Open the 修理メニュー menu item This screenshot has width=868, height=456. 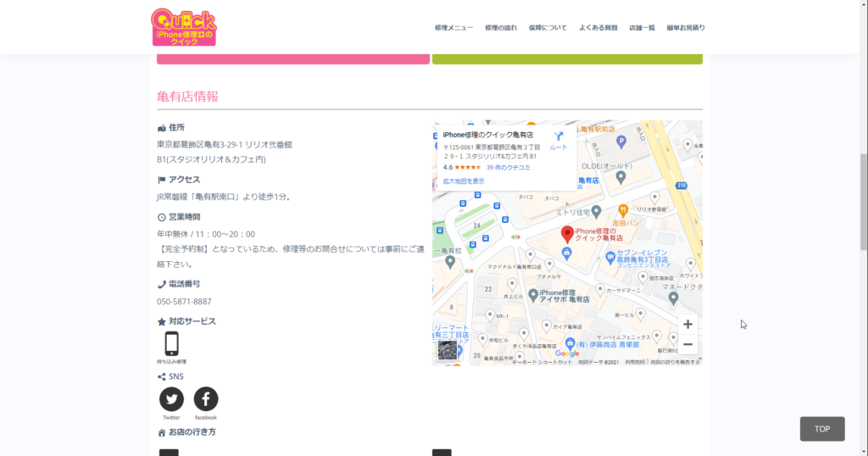pyautogui.click(x=454, y=28)
